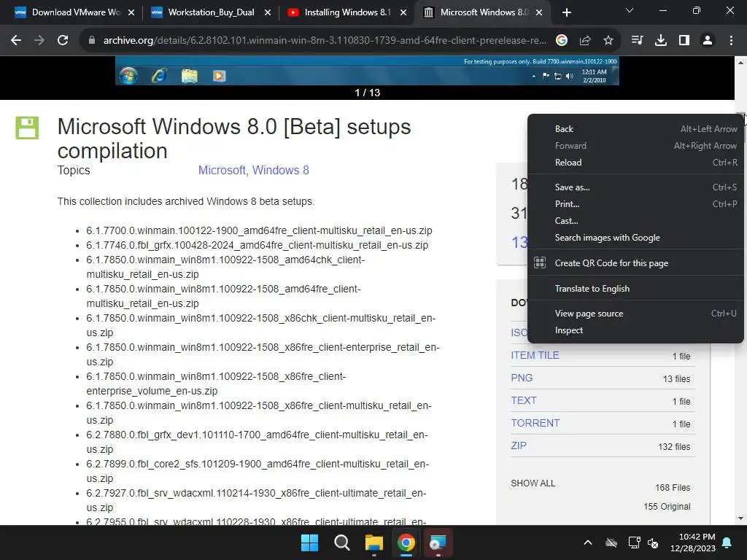This screenshot has height=560, width=747.
Task: Click the green floppy disk software icon
Action: coord(27,128)
